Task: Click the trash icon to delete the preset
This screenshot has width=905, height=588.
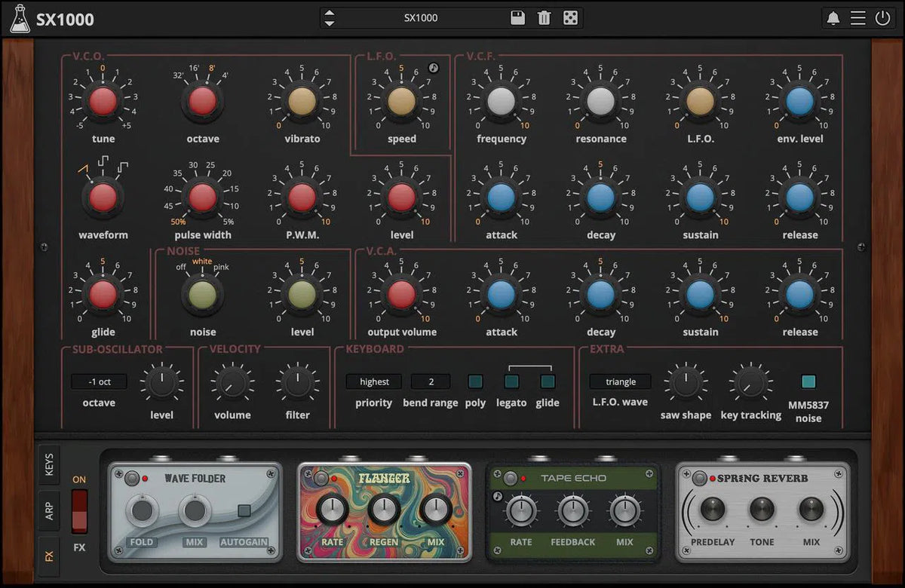Action: (544, 17)
